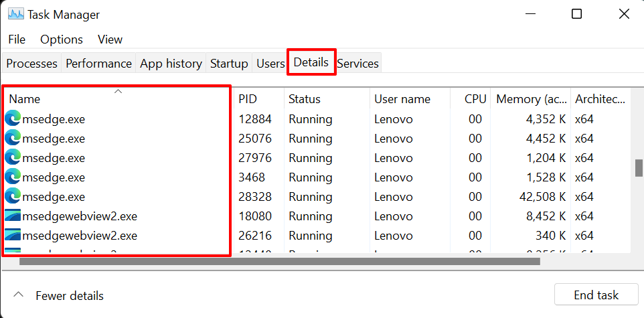Click the vertical scrollbar thumb
The width and height of the screenshot is (644, 318).
(x=639, y=168)
